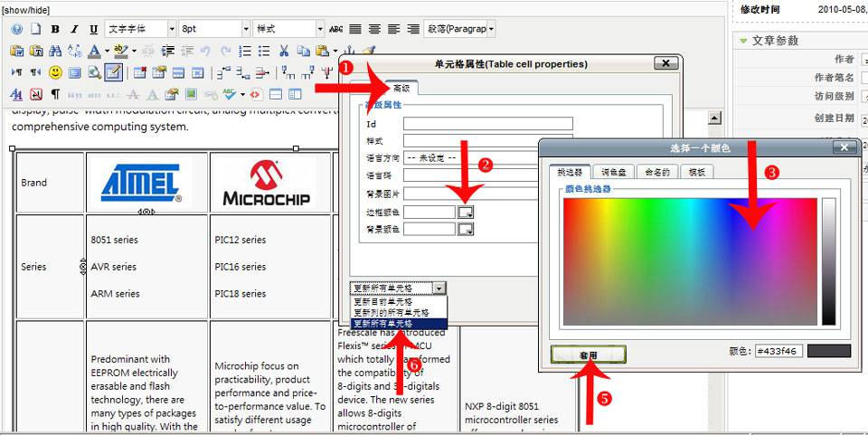This screenshot has width=868, height=435.
Task: Open the 边框颜色 border color picker button
Action: [466, 212]
